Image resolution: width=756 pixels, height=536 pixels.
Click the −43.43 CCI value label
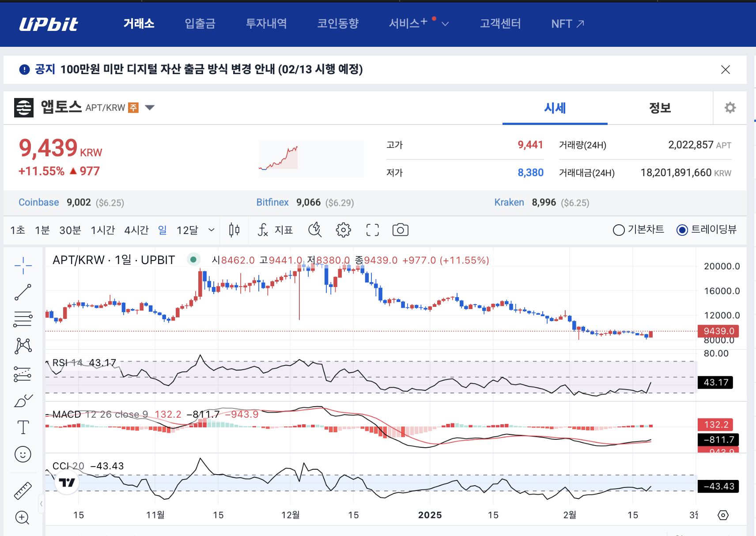(x=718, y=487)
